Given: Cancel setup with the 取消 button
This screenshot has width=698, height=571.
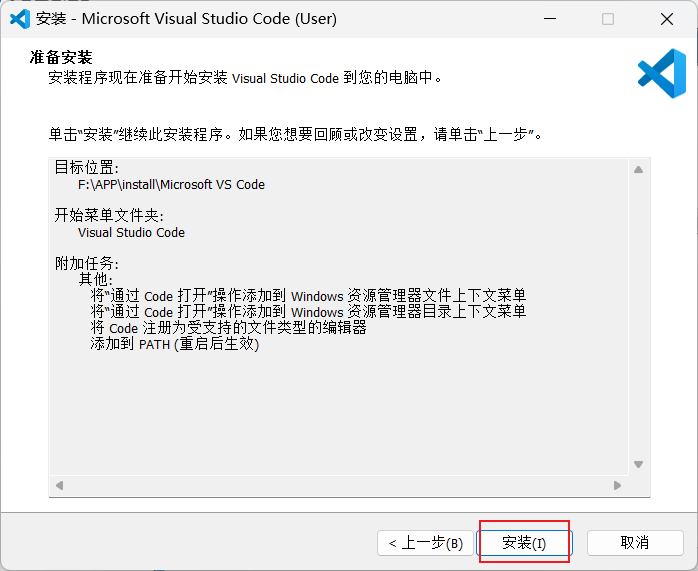Looking at the screenshot, I should click(x=635, y=543).
